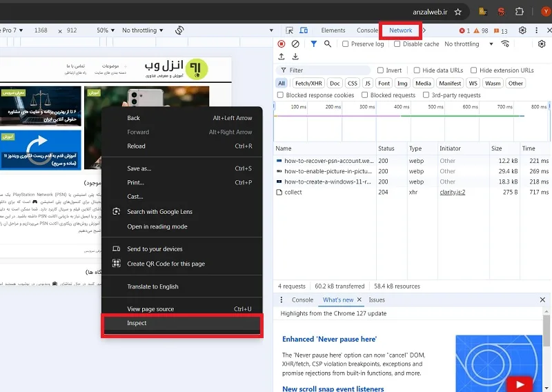Open network search magnifier

[x=327, y=43]
